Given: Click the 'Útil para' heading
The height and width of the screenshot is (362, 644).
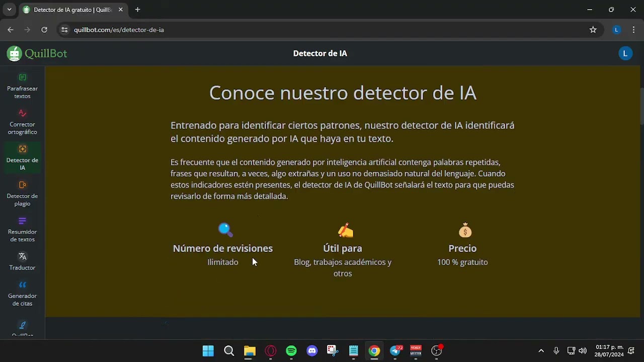Looking at the screenshot, I should (x=343, y=248).
